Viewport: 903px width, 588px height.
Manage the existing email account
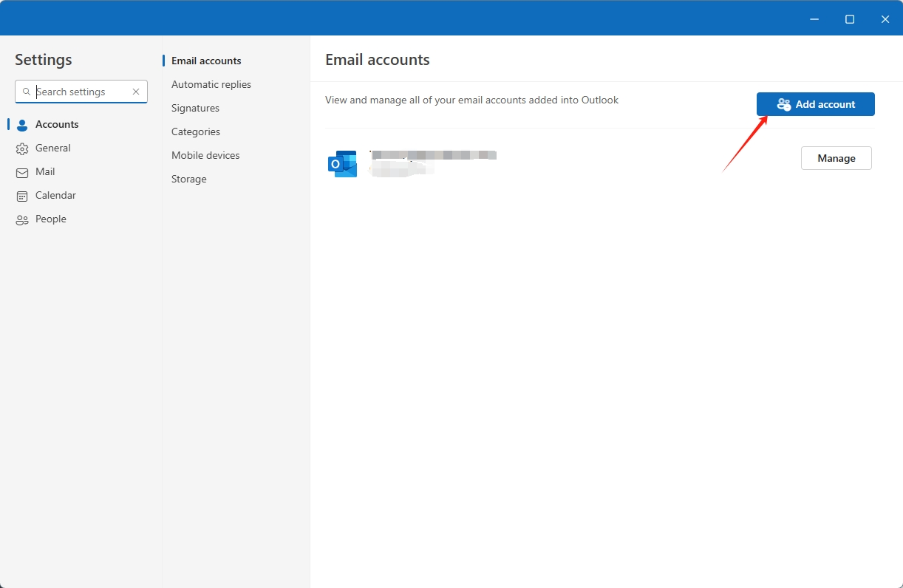[836, 157]
